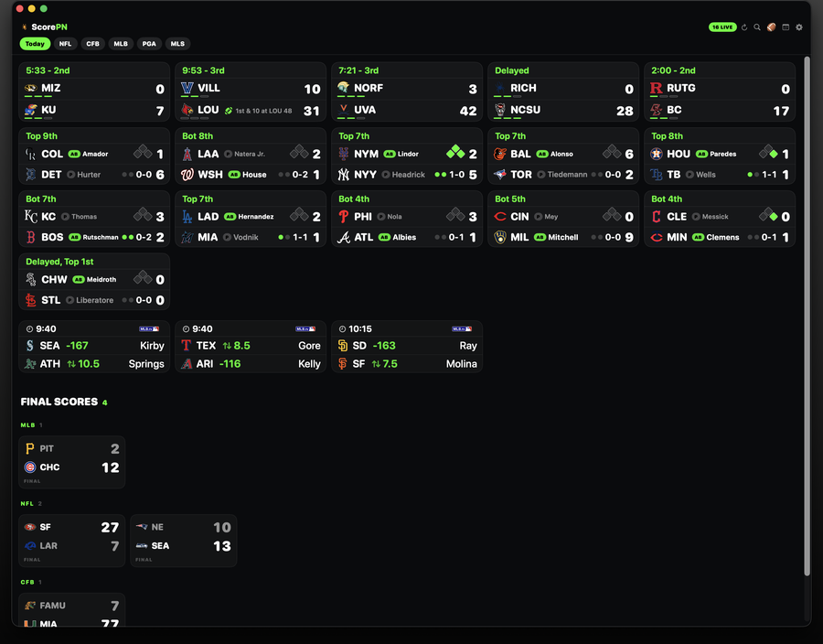
Task: Click the 'Bot 5th' CIN-MIL status
Action: point(509,199)
